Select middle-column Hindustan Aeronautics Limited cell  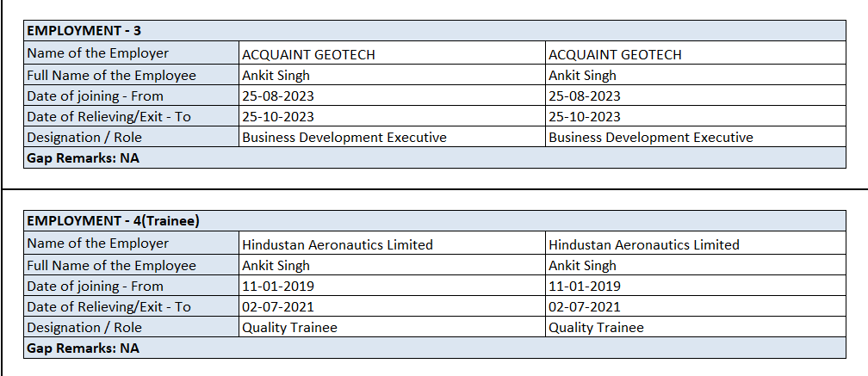338,244
